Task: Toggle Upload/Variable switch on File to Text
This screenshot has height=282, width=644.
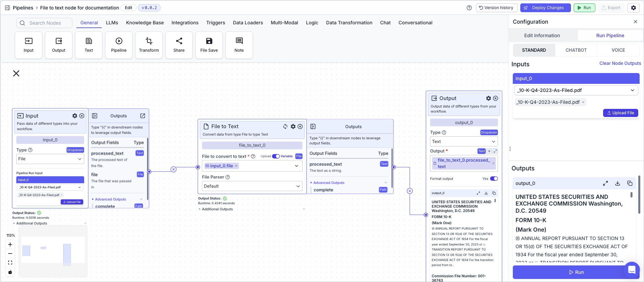Action: pyautogui.click(x=276, y=156)
